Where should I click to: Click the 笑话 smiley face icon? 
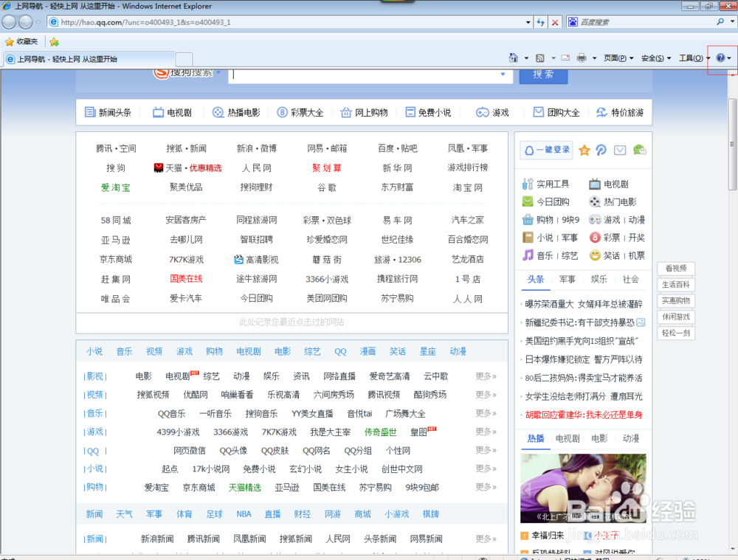click(595, 255)
